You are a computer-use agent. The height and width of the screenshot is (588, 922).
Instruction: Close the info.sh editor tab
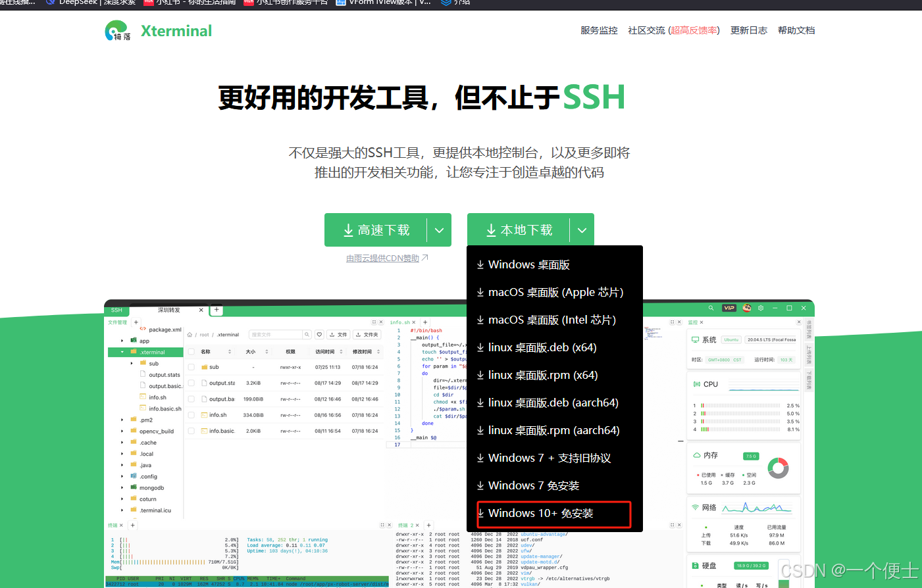(414, 322)
